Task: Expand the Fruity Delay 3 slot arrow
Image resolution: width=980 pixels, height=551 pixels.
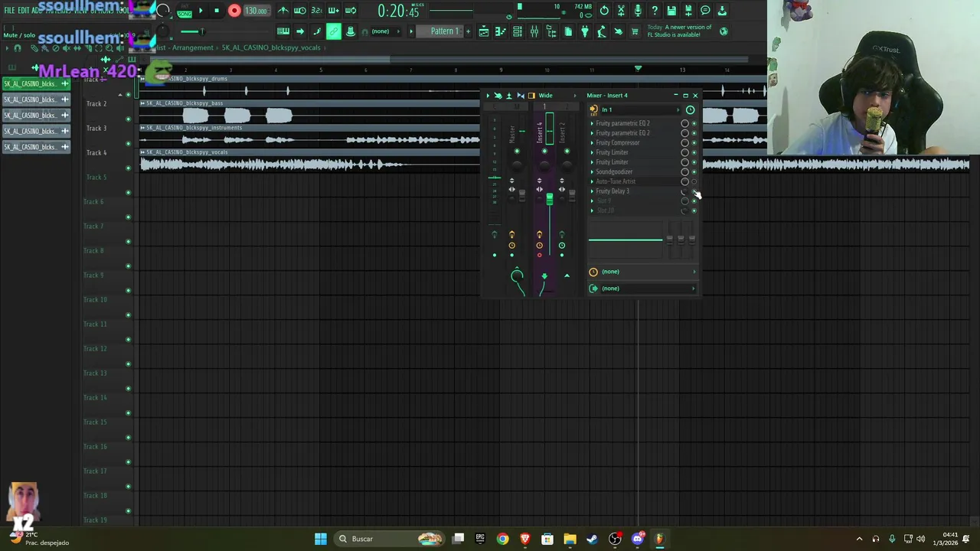Action: point(592,191)
